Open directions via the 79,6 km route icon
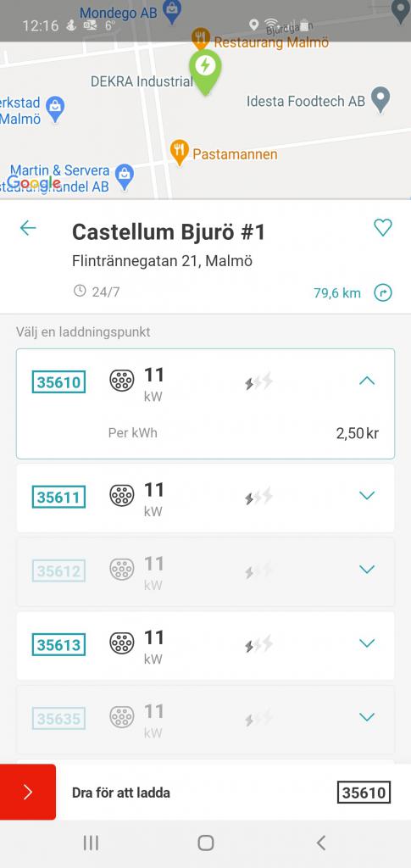This screenshot has height=868, width=411. (383, 292)
